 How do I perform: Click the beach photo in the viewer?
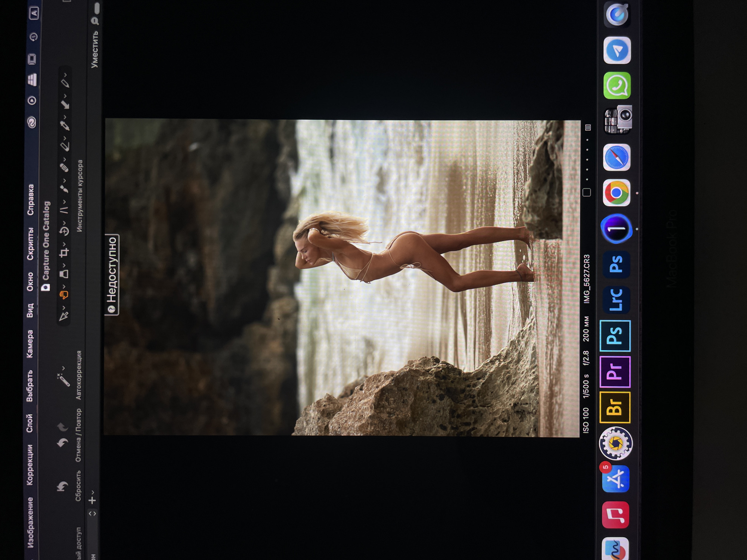(x=342, y=278)
